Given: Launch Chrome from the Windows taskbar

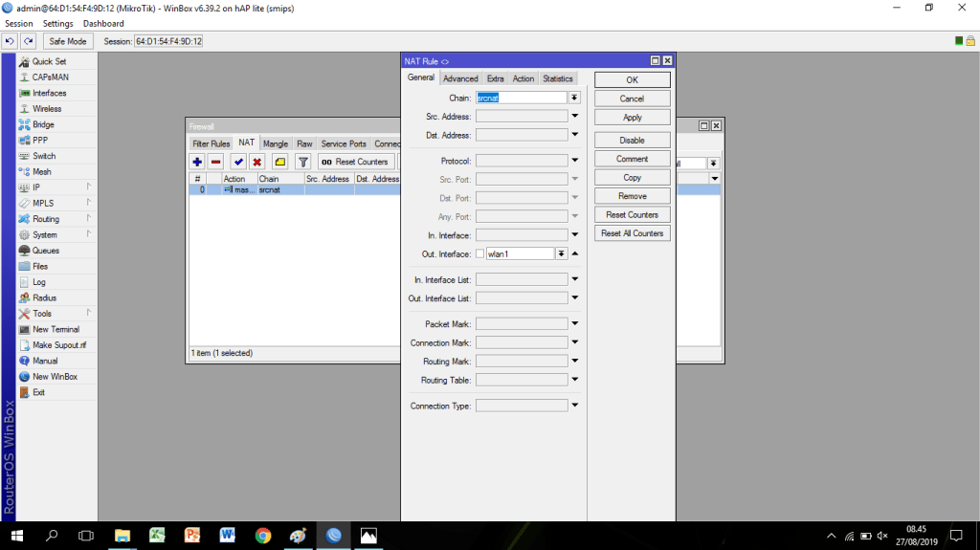Looking at the screenshot, I should coord(263,536).
